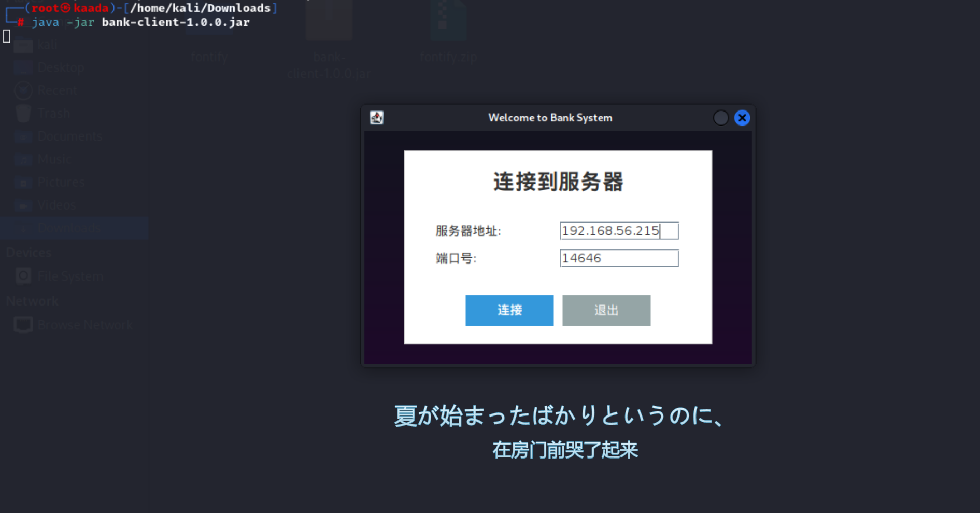
Task: Select the highlighted Downloads sidebar item
Action: point(68,228)
